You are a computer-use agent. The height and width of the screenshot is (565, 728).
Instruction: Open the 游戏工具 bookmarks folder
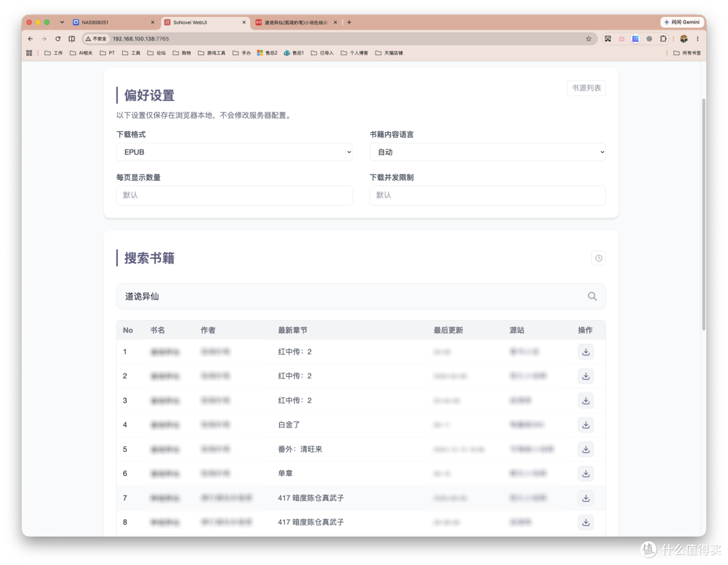(x=212, y=53)
